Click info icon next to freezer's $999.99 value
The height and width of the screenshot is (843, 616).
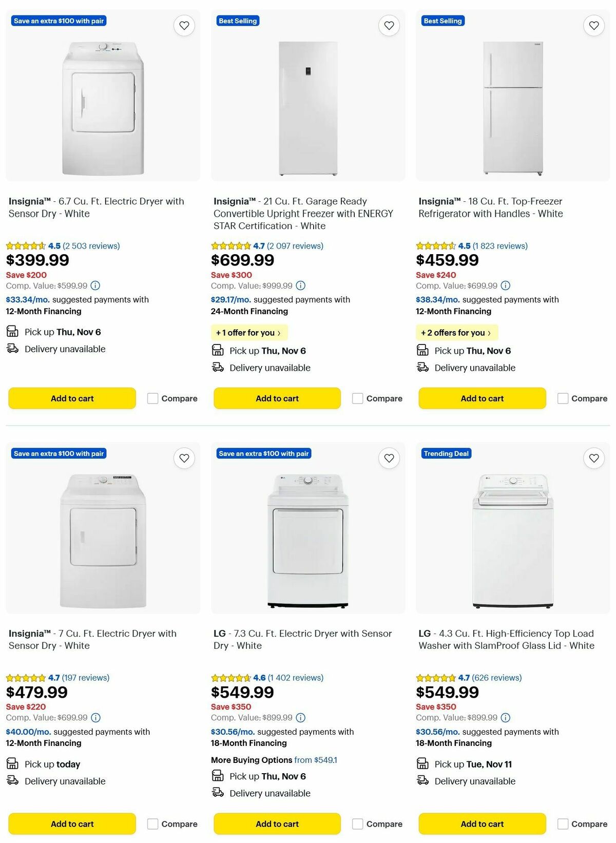coord(300,285)
